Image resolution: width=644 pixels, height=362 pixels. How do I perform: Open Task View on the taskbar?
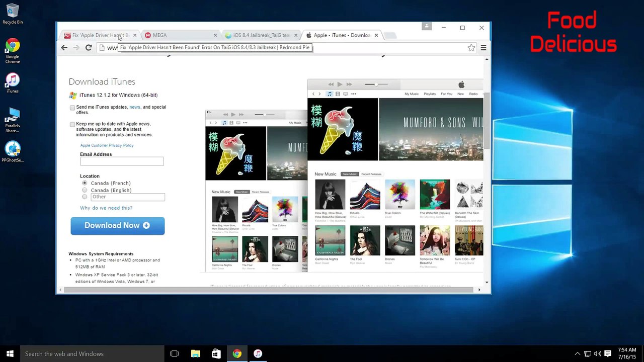click(175, 353)
